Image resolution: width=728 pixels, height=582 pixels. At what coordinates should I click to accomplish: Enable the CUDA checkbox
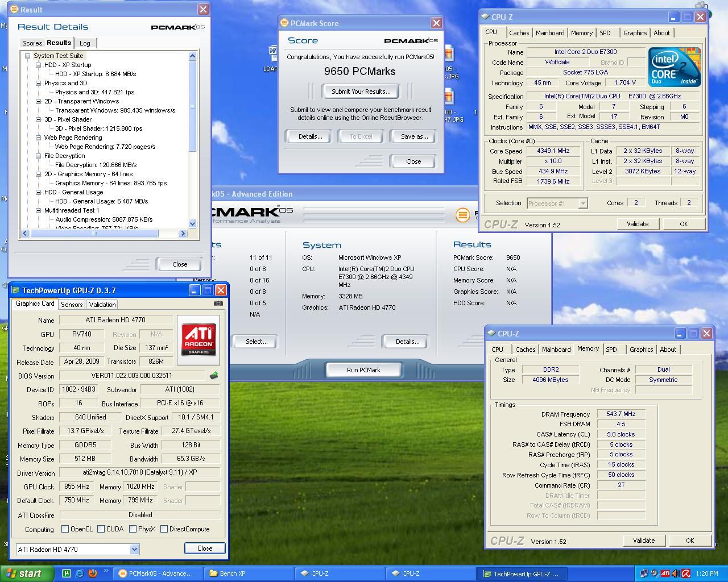[x=101, y=529]
